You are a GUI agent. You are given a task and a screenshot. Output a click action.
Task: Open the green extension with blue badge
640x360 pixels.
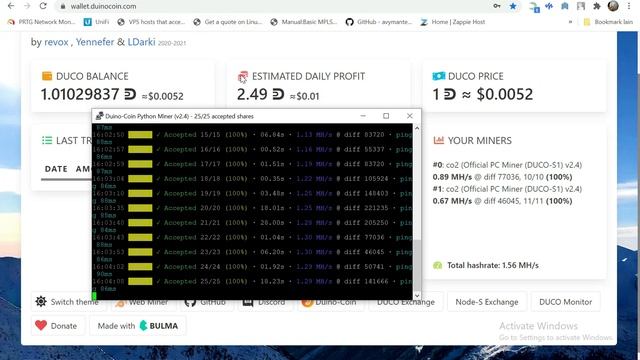(x=534, y=7)
